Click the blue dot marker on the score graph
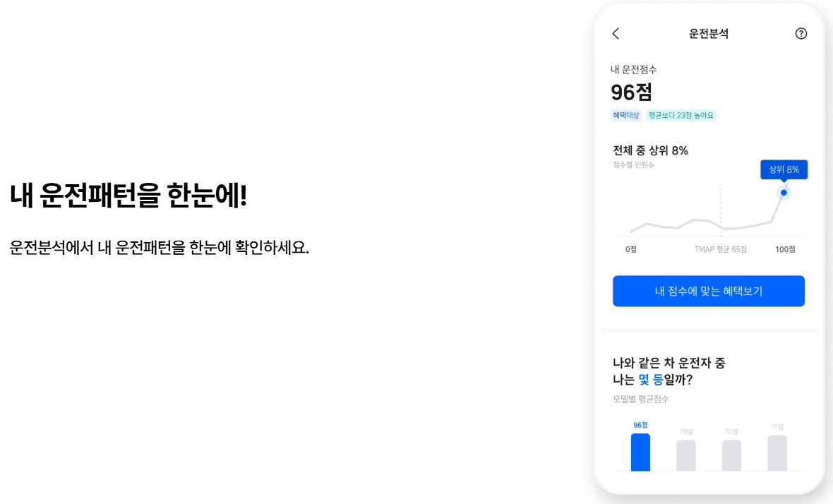833x504 pixels. click(783, 191)
